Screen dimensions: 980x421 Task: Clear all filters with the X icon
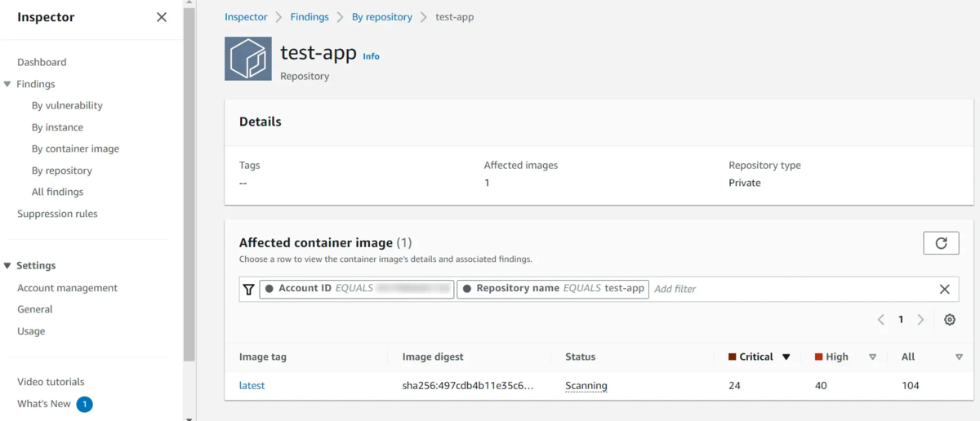coord(944,289)
